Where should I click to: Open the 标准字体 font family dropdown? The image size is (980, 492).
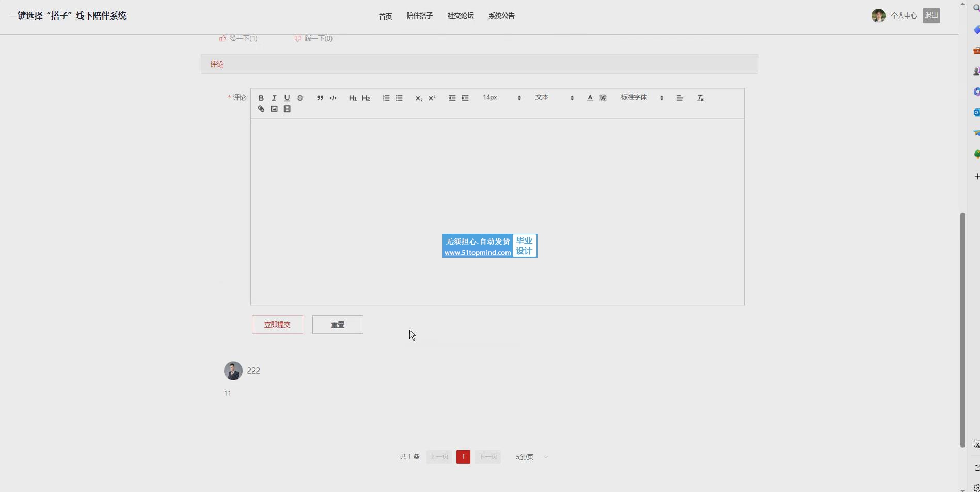642,98
